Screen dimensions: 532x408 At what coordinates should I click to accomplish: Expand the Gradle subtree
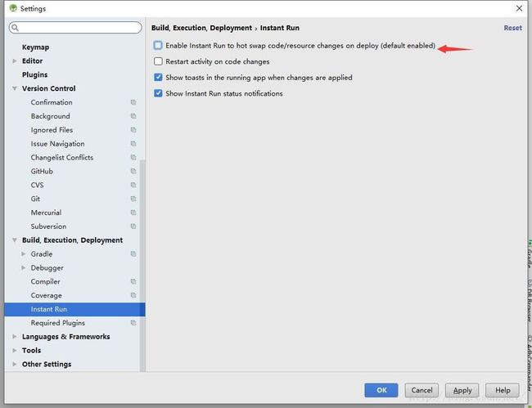tap(24, 254)
